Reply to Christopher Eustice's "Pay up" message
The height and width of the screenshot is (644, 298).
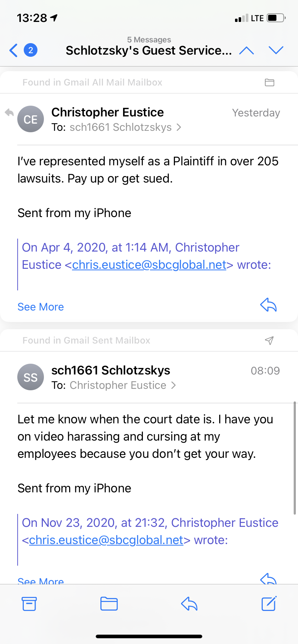click(x=268, y=305)
